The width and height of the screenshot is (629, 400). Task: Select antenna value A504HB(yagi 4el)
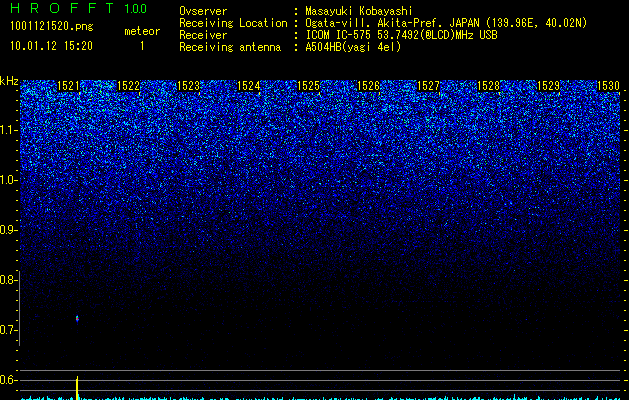353,47
